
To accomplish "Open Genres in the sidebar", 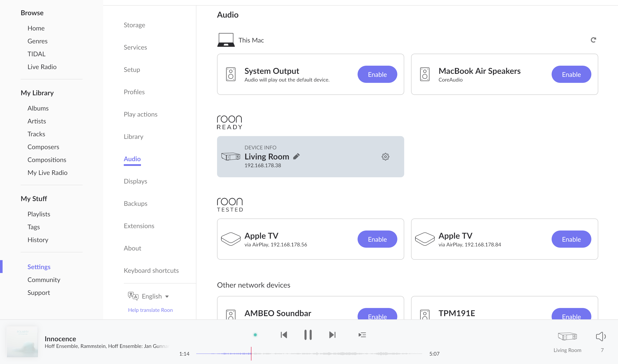I will point(37,41).
